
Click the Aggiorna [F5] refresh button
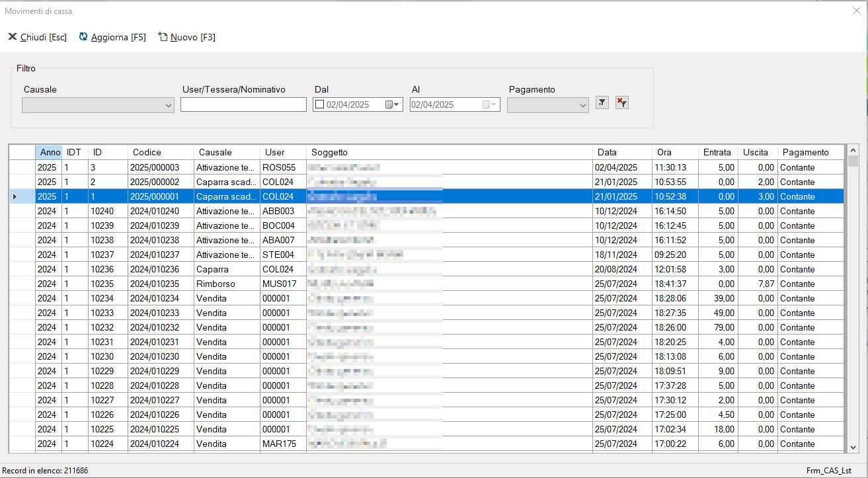pyautogui.click(x=112, y=37)
